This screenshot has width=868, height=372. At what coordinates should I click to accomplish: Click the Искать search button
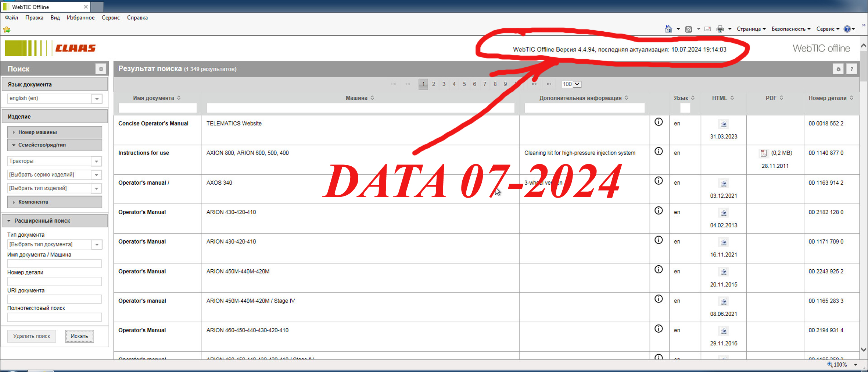pos(79,336)
